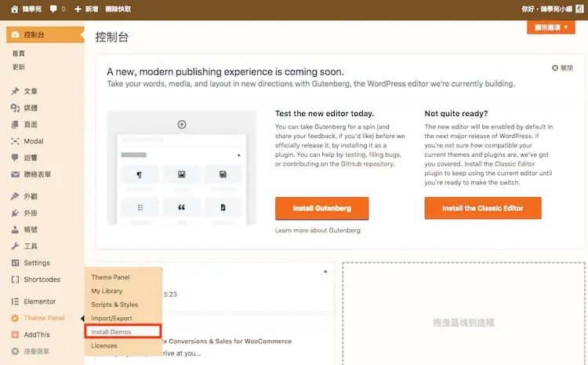Open the user avatar beside 你好 greeting
Screen dimensions: 588x365
pos(579,9)
